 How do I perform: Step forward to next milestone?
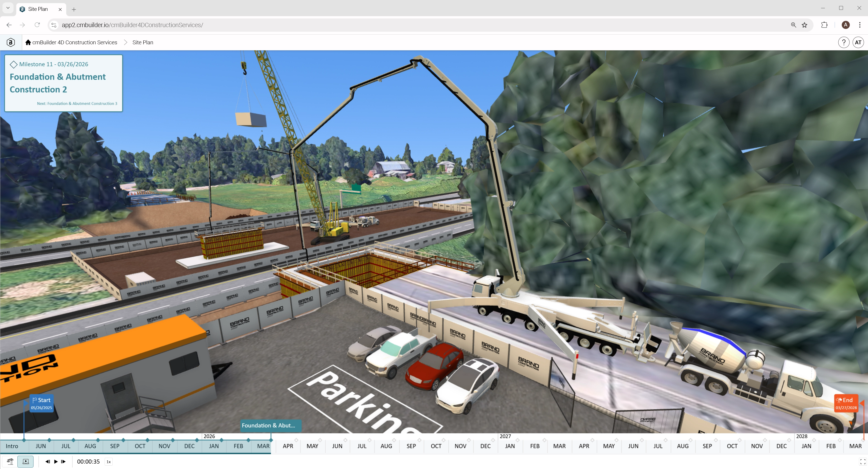click(x=63, y=462)
